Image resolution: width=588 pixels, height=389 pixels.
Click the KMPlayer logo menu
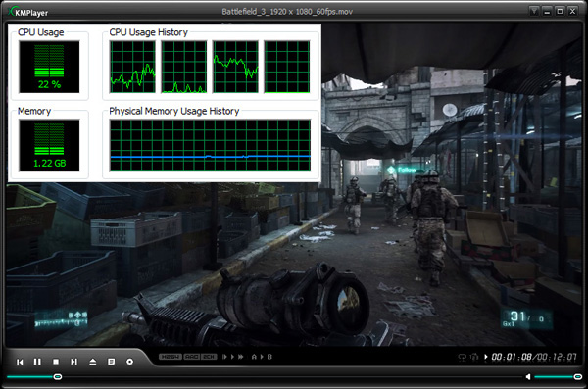pyautogui.click(x=28, y=12)
